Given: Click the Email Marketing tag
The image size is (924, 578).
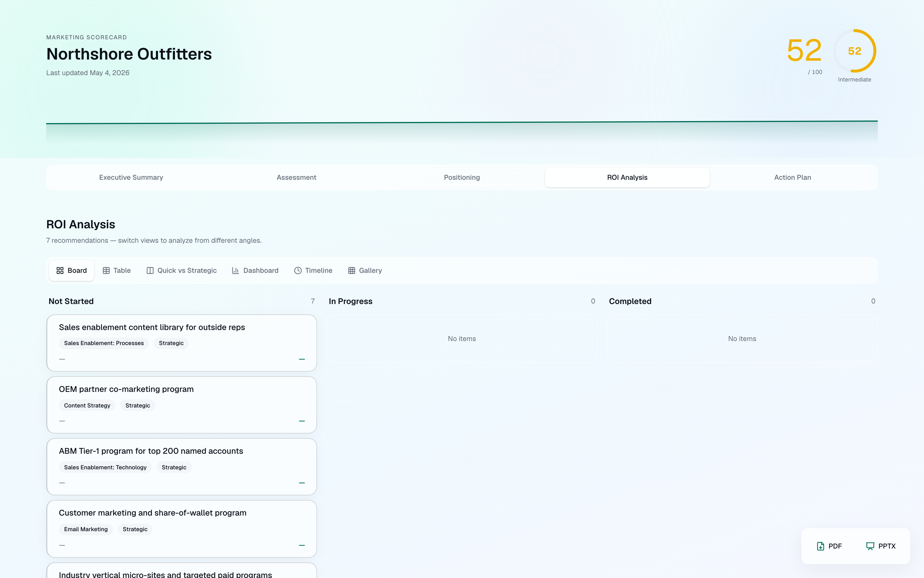Looking at the screenshot, I should coord(86,529).
